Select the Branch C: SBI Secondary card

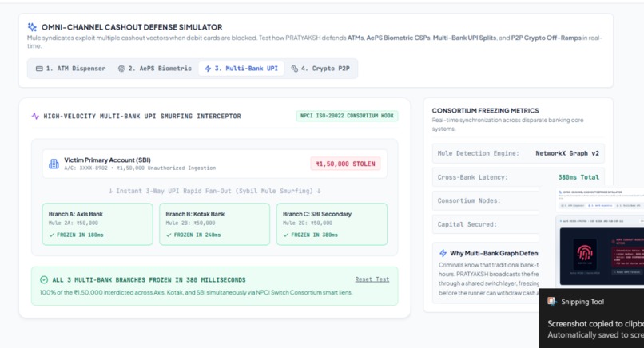tap(332, 224)
